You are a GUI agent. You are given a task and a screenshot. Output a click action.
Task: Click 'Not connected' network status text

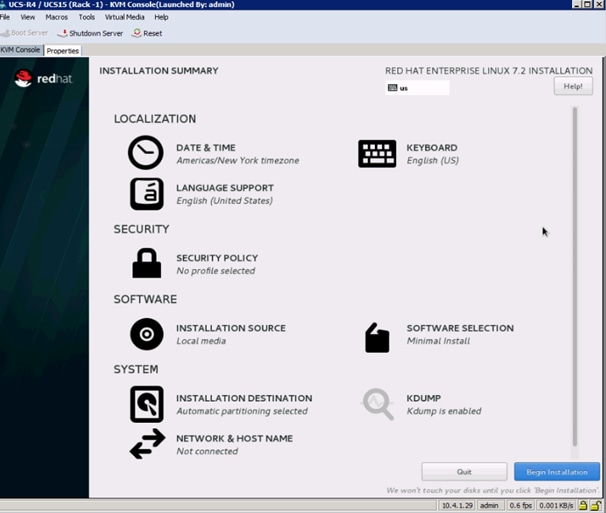point(207,451)
